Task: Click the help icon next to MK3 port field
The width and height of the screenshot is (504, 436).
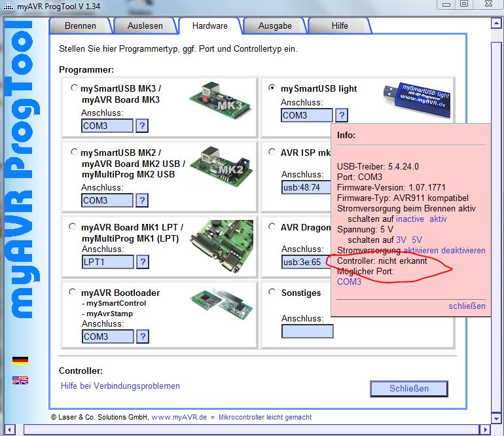Action: (x=142, y=126)
